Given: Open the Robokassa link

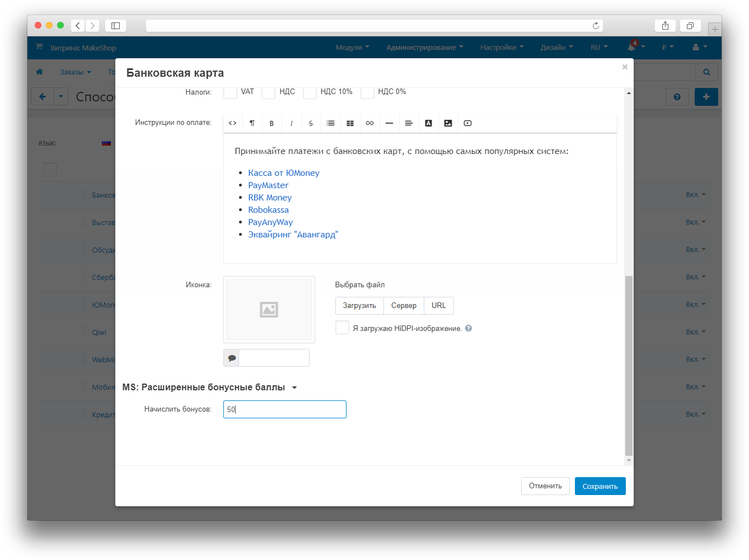Looking at the screenshot, I should [269, 210].
